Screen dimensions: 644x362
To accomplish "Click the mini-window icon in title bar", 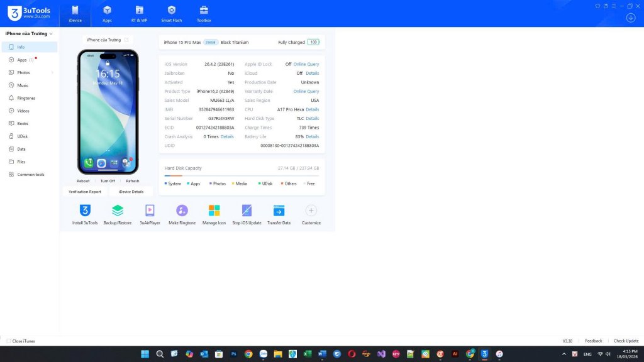I will tap(606, 6).
